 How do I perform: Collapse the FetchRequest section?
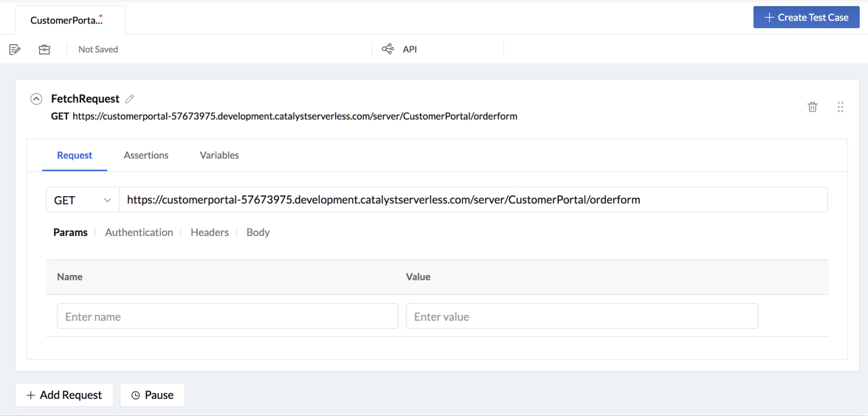[x=36, y=99]
